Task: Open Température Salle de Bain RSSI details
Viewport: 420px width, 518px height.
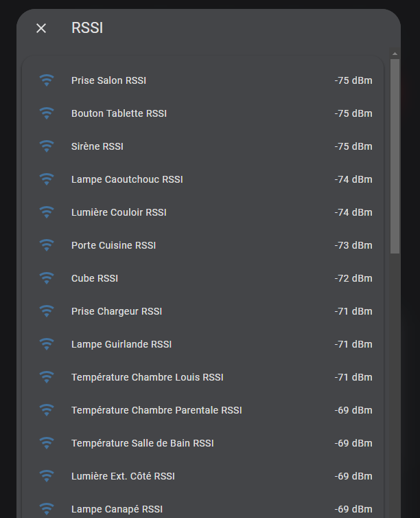Action: click(x=203, y=443)
